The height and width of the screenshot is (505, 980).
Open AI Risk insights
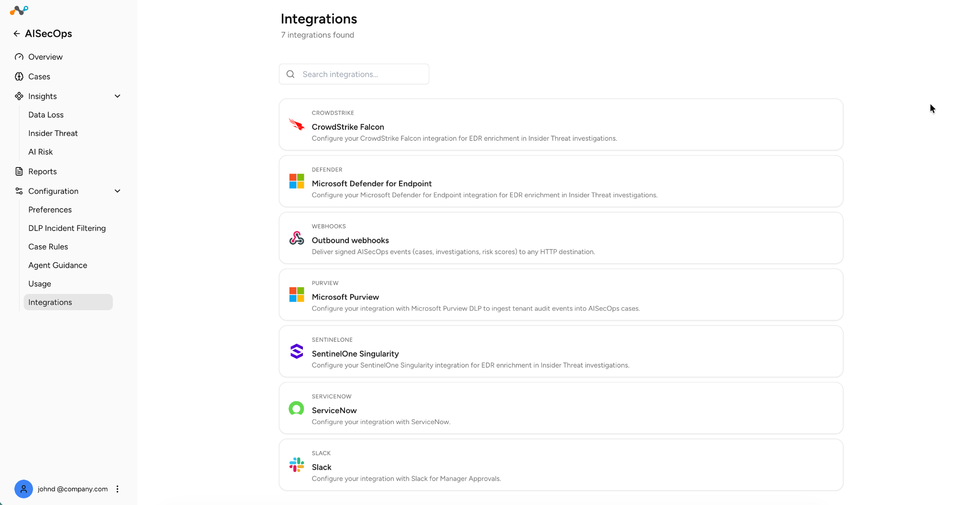41,152
